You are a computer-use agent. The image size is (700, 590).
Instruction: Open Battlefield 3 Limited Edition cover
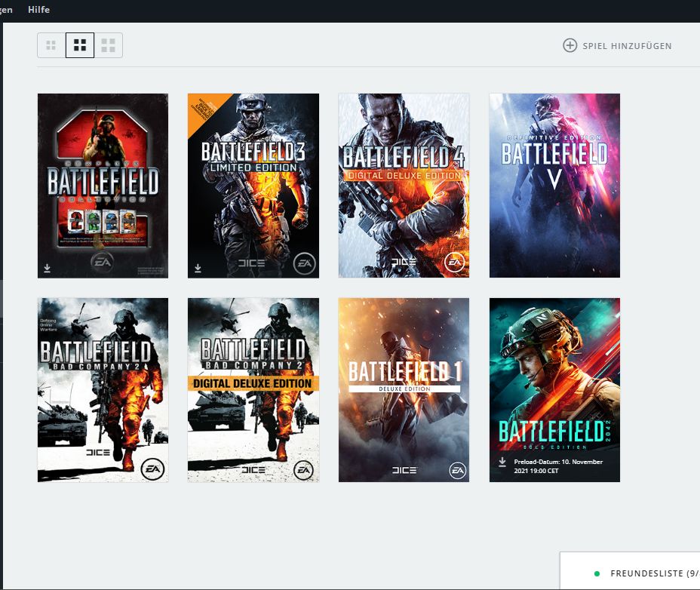tap(253, 186)
